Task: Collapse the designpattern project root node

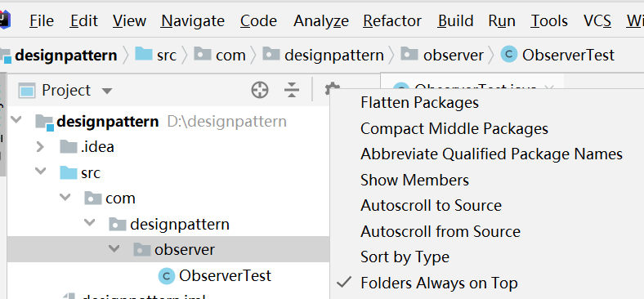Action: [x=16, y=120]
